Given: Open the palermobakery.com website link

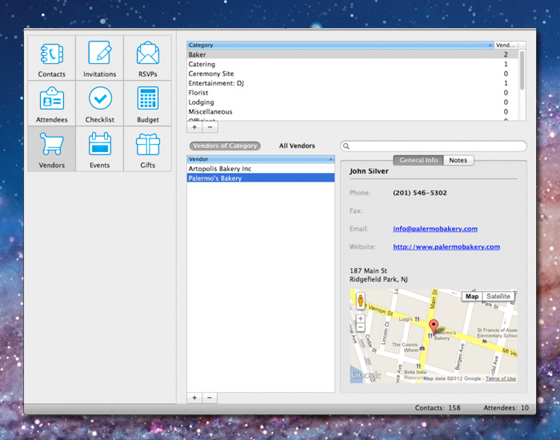Looking at the screenshot, I should coord(446,247).
